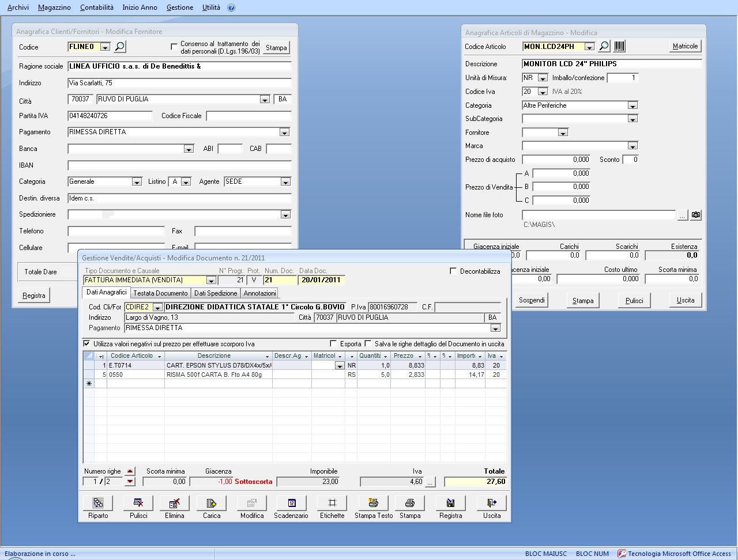Click the Stampa printer icon in the document window
The width and height of the screenshot is (738, 560).
click(410, 503)
